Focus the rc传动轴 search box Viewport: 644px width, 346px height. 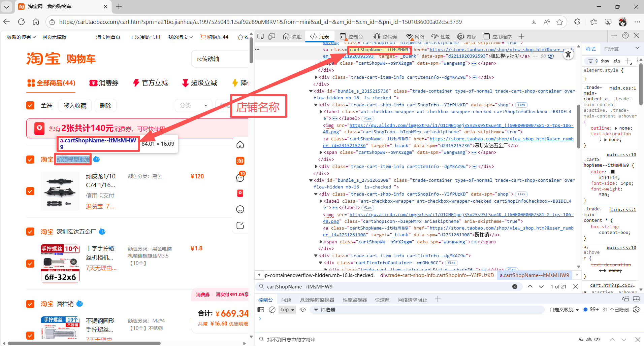tap(220, 59)
